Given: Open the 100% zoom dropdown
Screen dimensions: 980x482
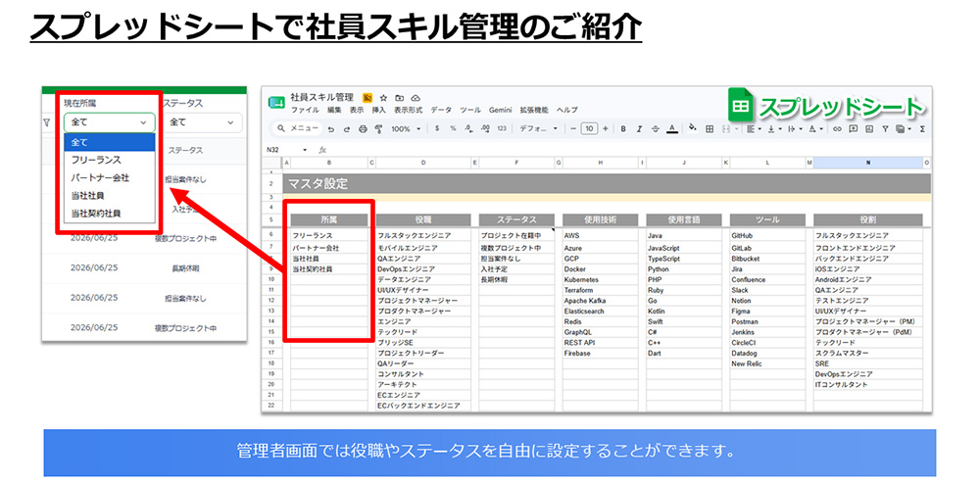Looking at the screenshot, I should coord(406,128).
